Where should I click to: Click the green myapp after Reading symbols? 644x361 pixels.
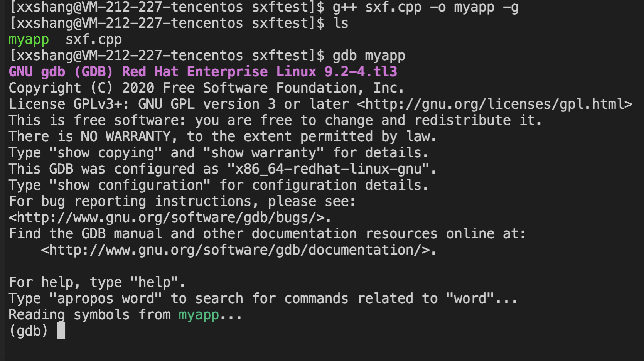(198, 314)
